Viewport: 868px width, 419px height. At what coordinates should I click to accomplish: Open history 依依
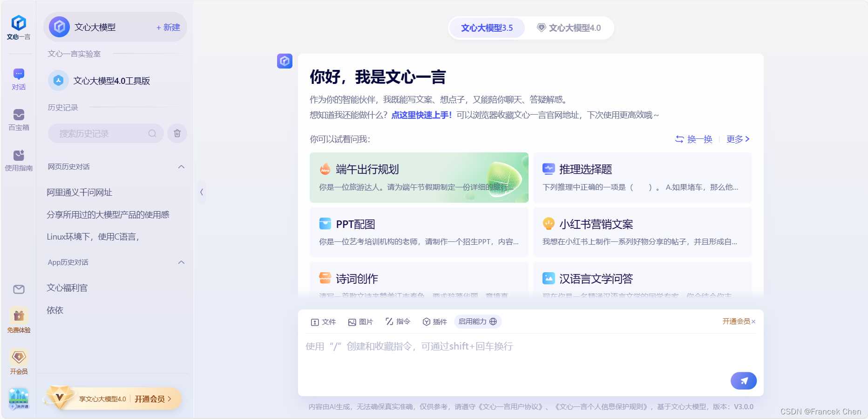click(55, 310)
